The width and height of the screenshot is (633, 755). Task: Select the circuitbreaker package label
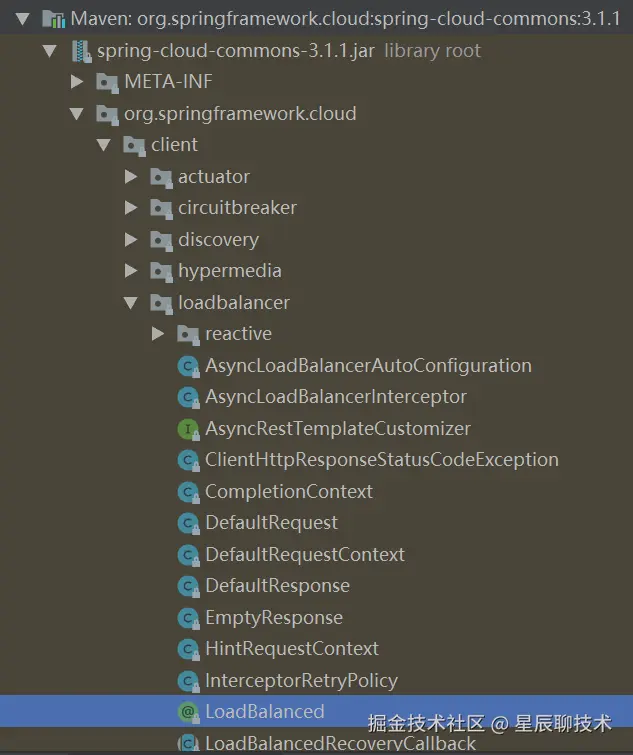coord(237,208)
